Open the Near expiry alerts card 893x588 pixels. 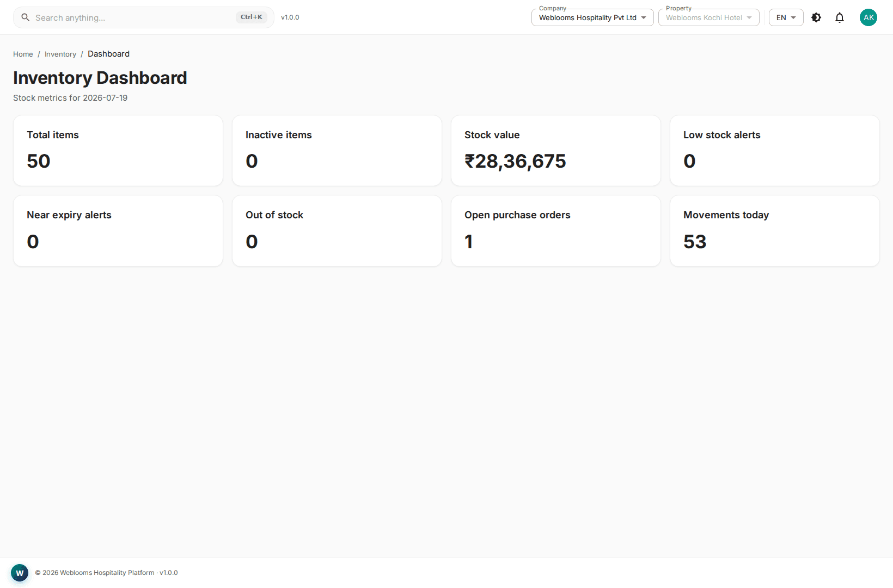click(x=118, y=231)
